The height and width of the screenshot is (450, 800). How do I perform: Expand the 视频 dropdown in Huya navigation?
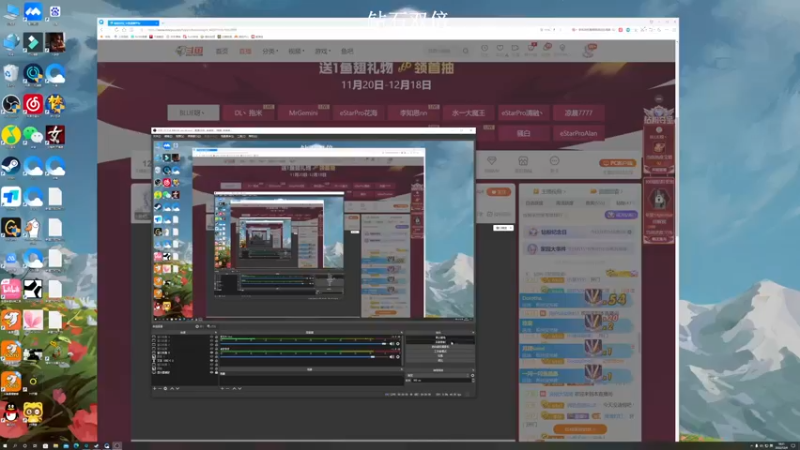click(x=296, y=51)
